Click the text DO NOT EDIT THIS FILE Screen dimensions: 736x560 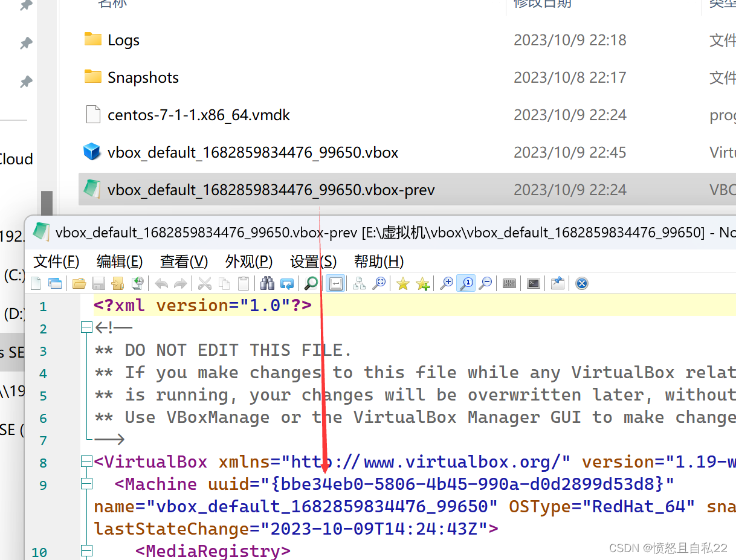pyautogui.click(x=238, y=350)
